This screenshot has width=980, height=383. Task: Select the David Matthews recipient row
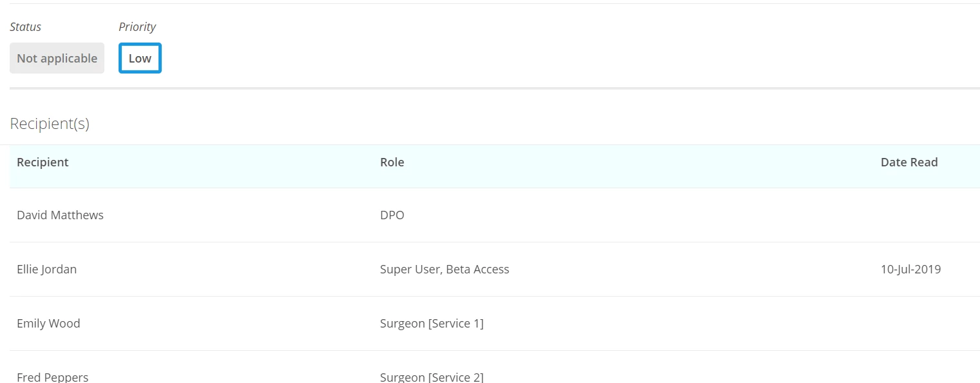coord(495,215)
